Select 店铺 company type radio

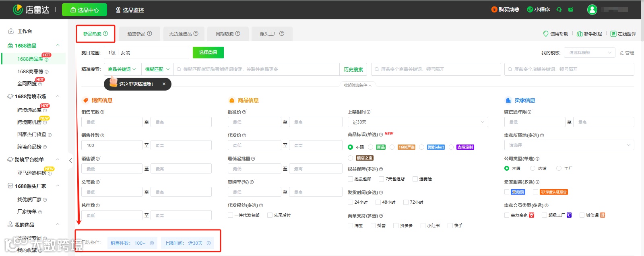point(533,168)
